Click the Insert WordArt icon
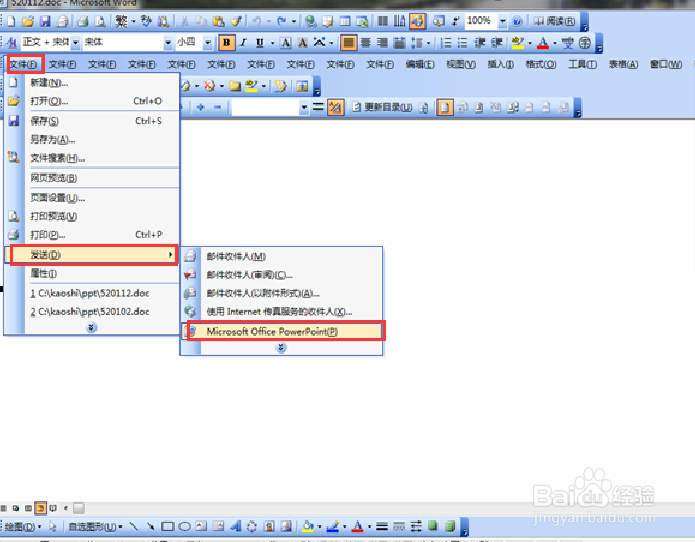Viewport: 695px width, 542px height. click(236, 526)
